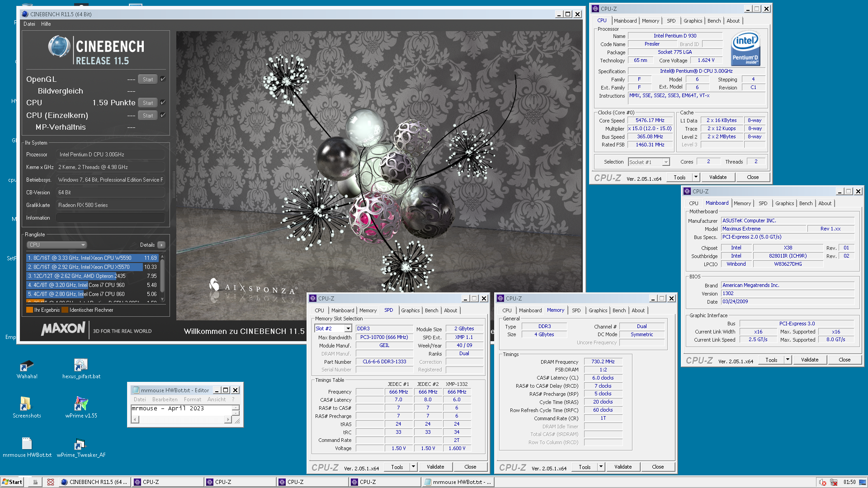Open the Rangliste CPU dropdown
868x488 pixels.
coord(57,245)
